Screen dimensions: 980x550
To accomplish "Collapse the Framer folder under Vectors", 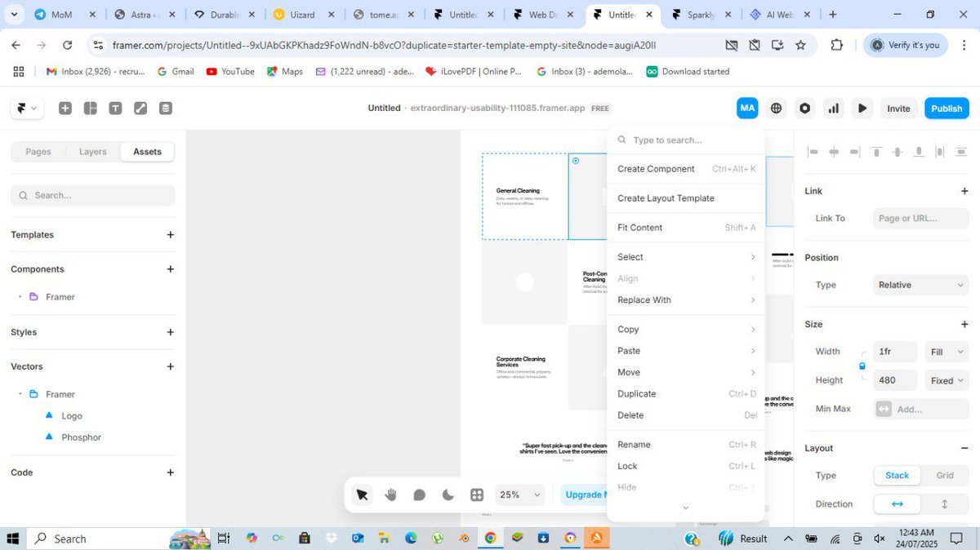I will pos(20,394).
